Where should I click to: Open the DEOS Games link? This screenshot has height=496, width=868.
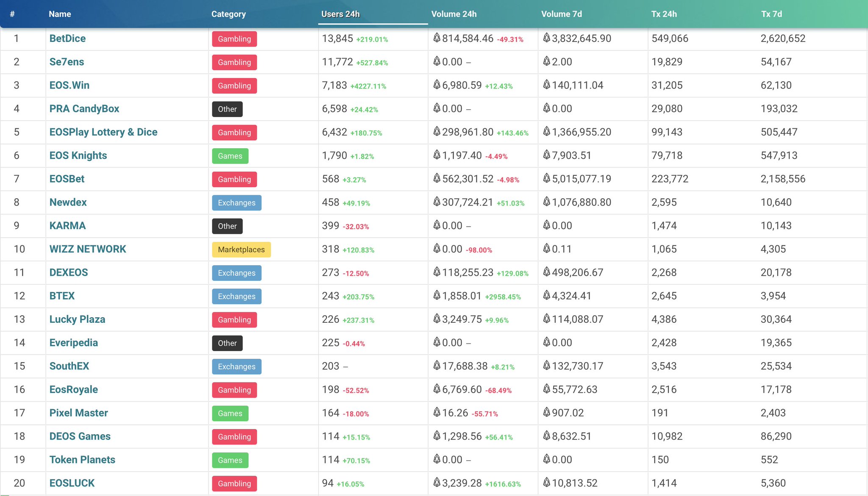[x=80, y=436]
